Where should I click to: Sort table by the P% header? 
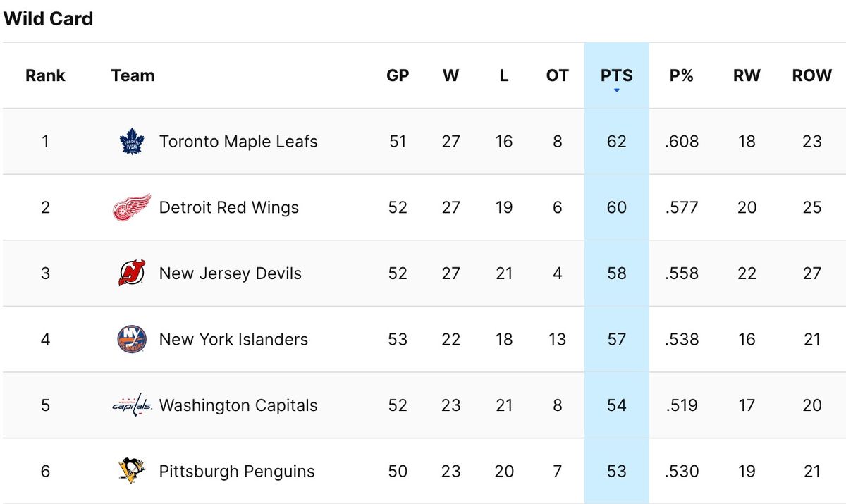pos(681,75)
